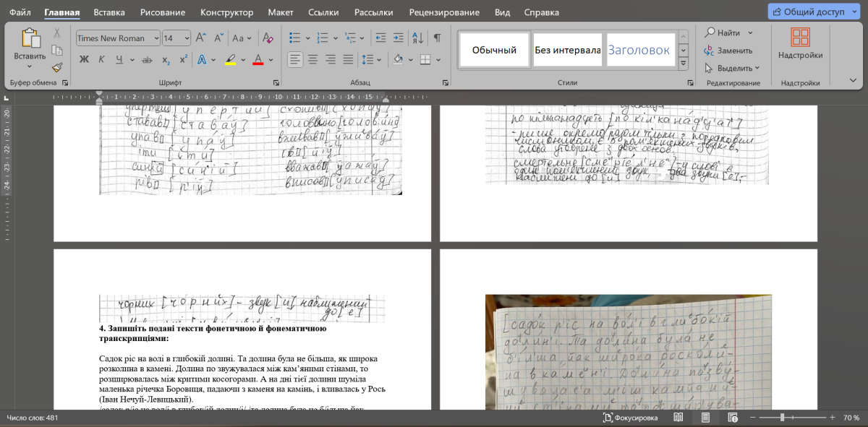Screen dimensions: 868x427
Task: Toggle underline Ч formatting
Action: pos(119,59)
